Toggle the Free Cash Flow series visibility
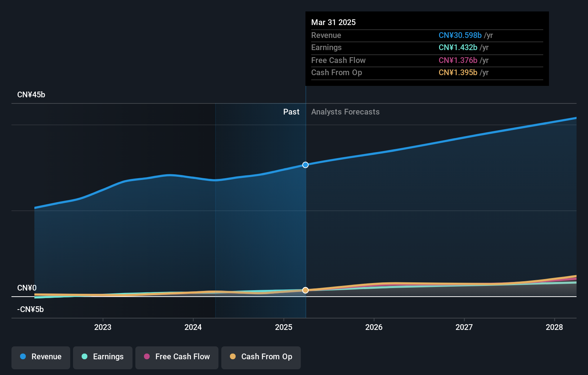 click(x=177, y=357)
